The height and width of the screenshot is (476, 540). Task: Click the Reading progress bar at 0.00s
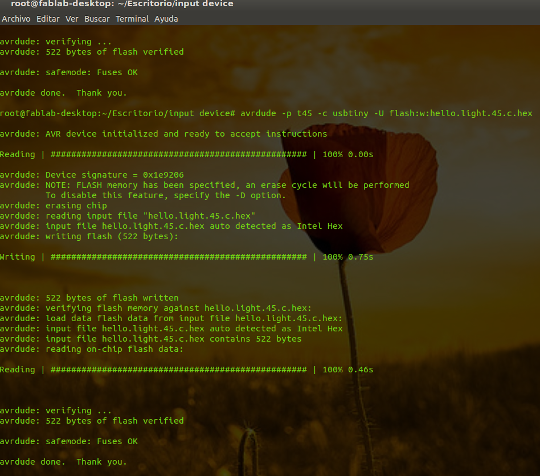(187, 154)
